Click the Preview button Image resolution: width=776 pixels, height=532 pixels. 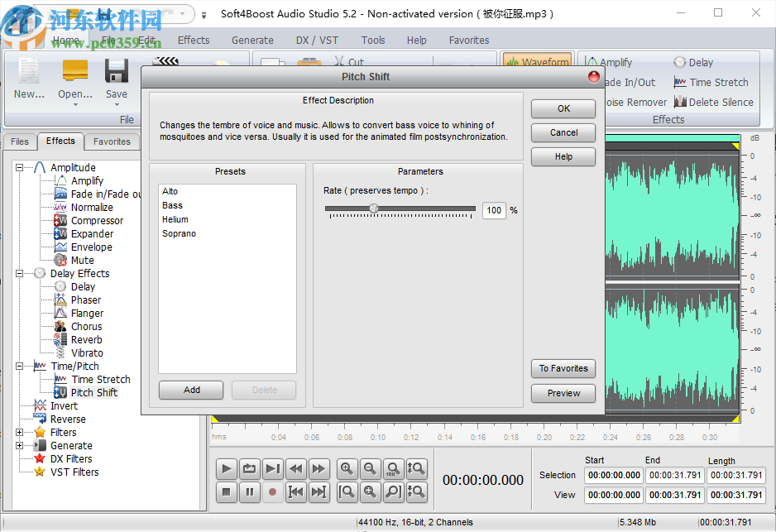(x=563, y=393)
